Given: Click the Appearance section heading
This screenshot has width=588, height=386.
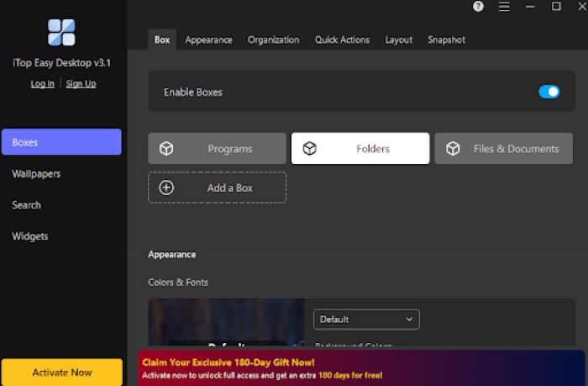Looking at the screenshot, I should [x=171, y=254].
